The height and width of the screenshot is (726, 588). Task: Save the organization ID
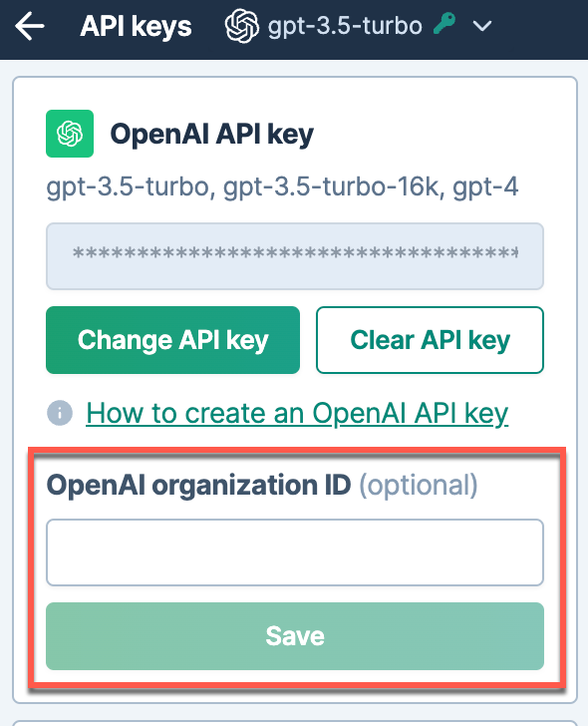click(295, 636)
